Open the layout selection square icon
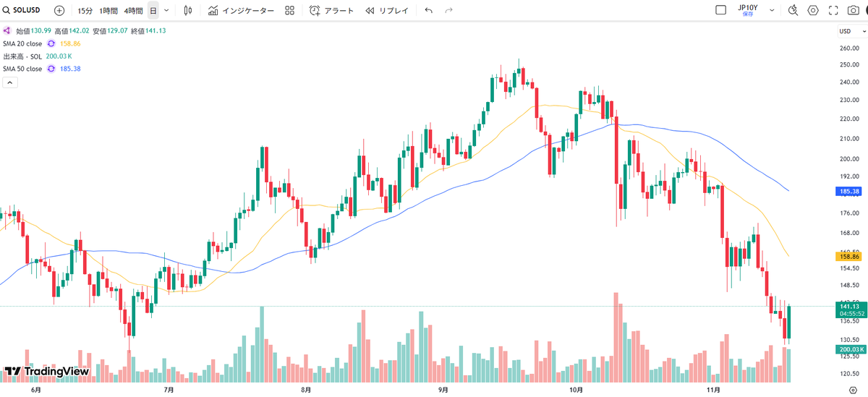 [x=720, y=10]
